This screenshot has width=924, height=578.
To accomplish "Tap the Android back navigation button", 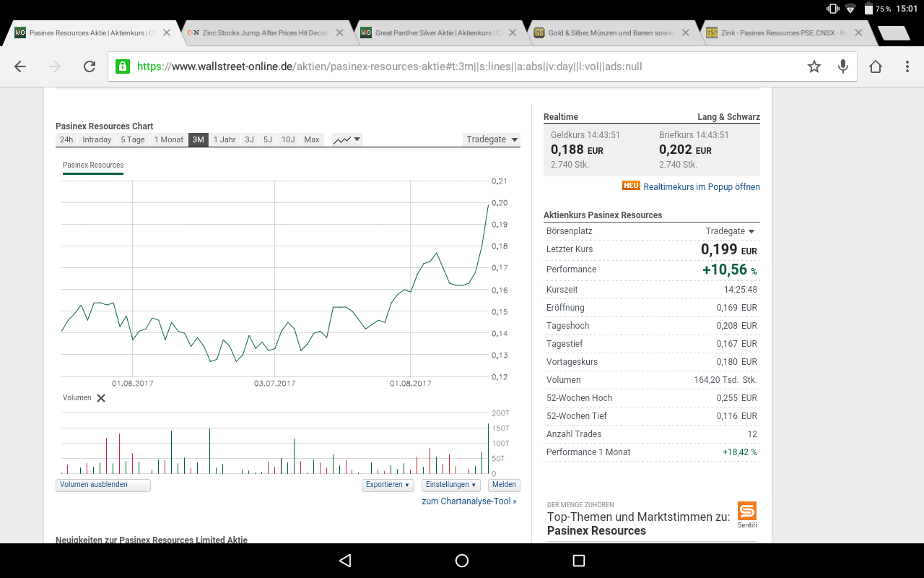I will point(345,561).
